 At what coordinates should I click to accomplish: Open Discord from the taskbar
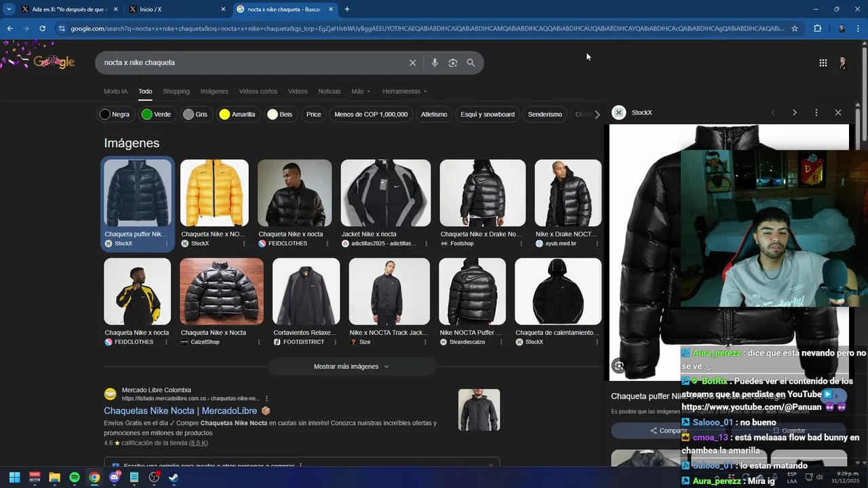point(115,477)
